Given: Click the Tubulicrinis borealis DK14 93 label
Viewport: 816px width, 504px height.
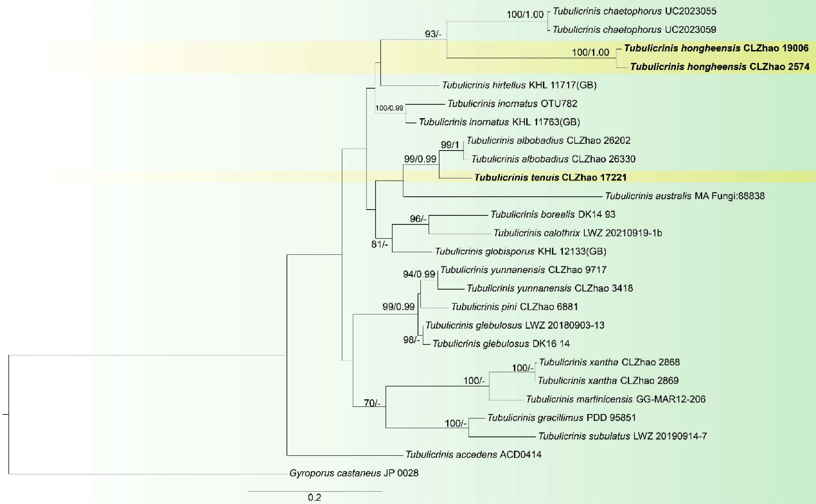Looking at the screenshot, I should pyautogui.click(x=553, y=214).
